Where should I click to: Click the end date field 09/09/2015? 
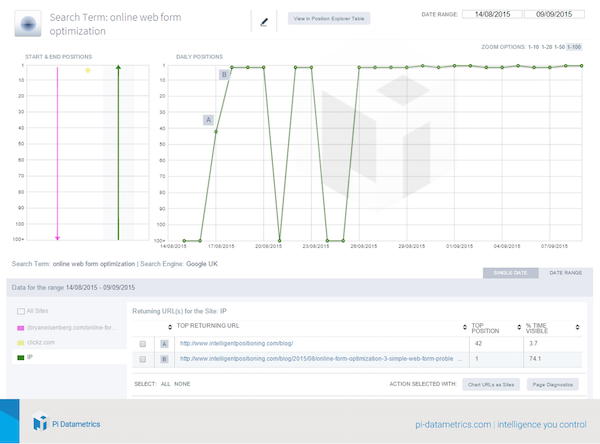554,14
